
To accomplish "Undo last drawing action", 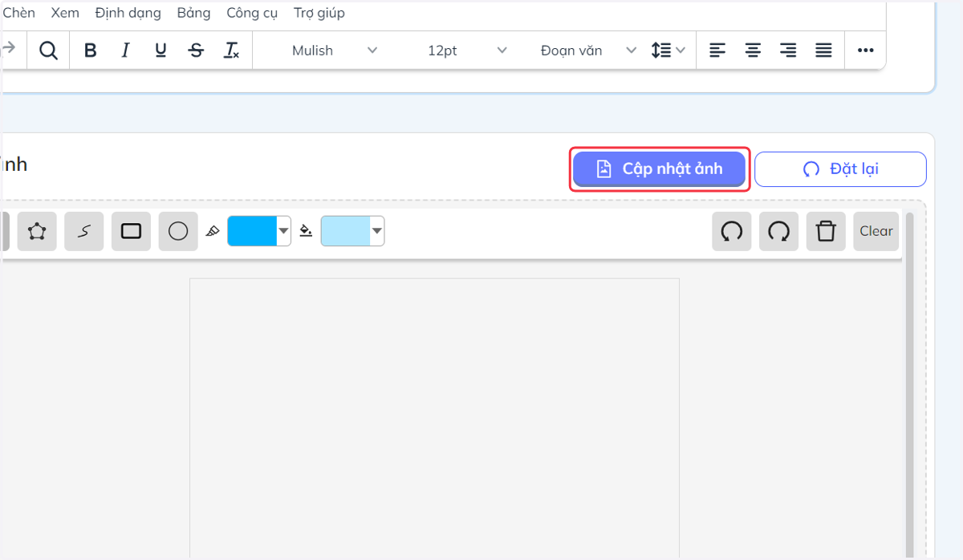I will 732,232.
